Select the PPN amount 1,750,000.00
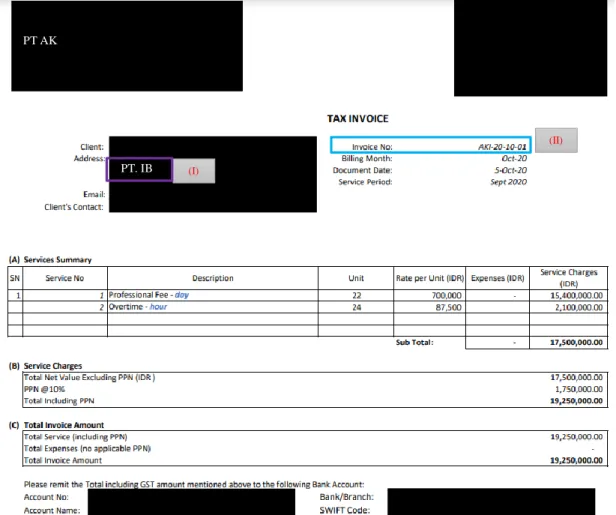The width and height of the screenshot is (616, 515). (x=579, y=389)
